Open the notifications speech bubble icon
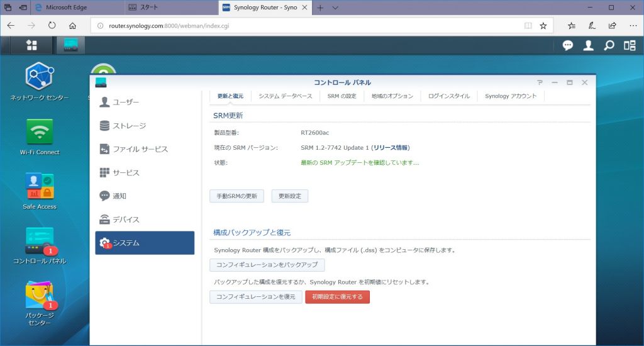Viewport: 644px width, 346px height. click(x=568, y=45)
